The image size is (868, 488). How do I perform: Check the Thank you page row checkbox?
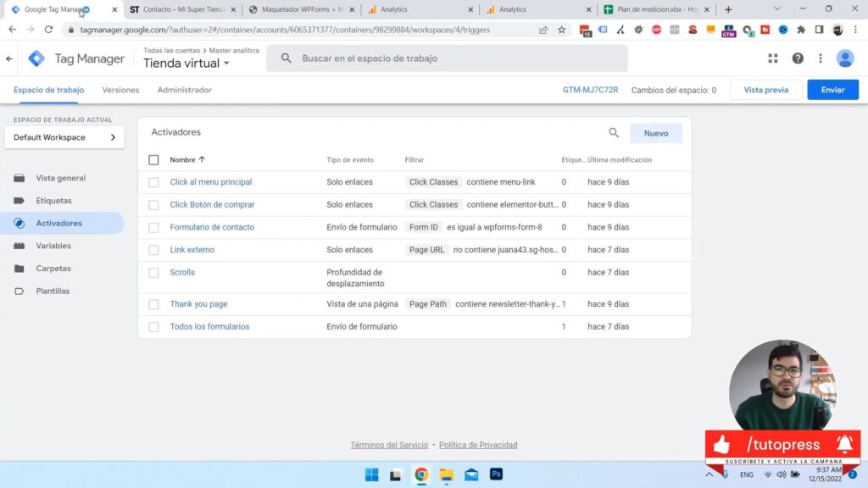click(x=153, y=304)
